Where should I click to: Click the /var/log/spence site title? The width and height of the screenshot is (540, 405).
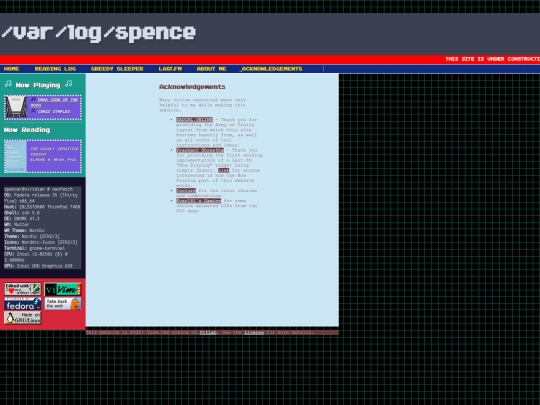click(99, 33)
